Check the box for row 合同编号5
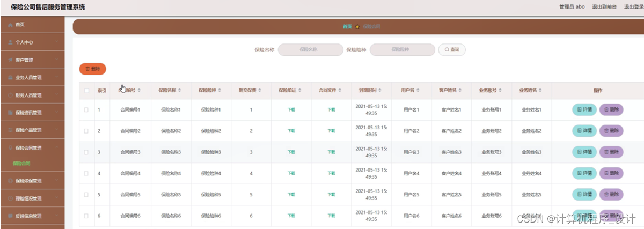This screenshot has height=229, width=644. [x=86, y=195]
